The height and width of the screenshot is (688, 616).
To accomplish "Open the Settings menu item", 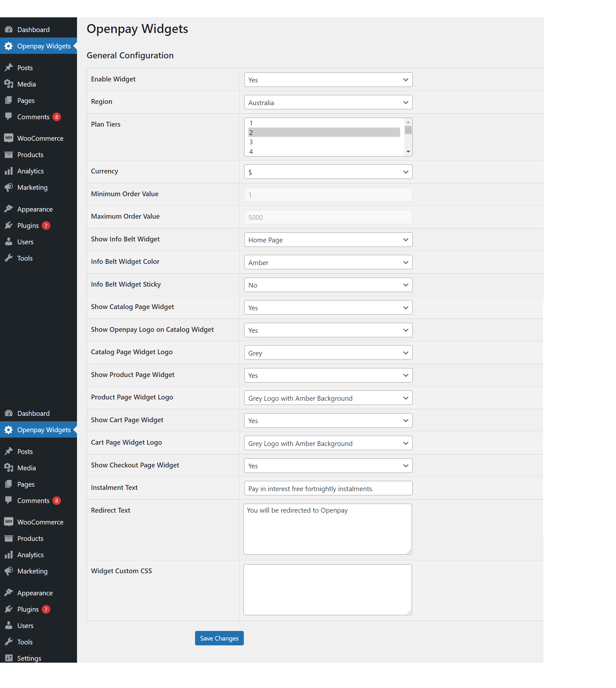I will pyautogui.click(x=29, y=658).
